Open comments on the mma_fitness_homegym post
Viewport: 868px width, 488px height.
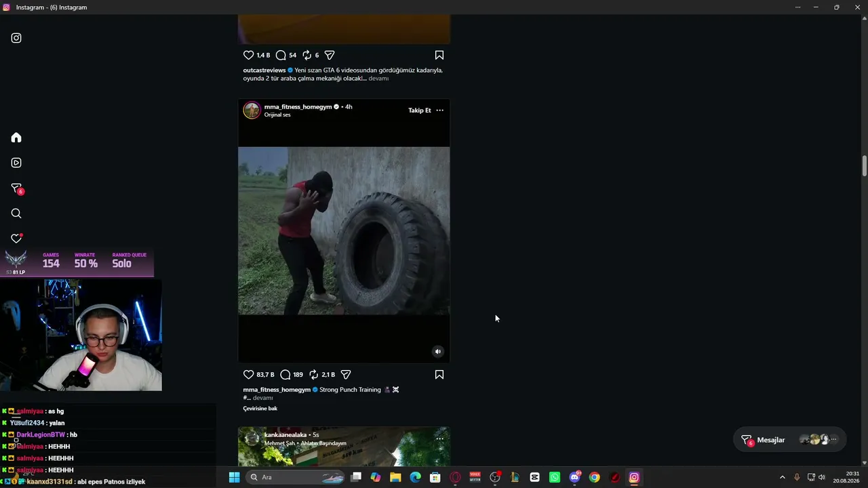285,374
